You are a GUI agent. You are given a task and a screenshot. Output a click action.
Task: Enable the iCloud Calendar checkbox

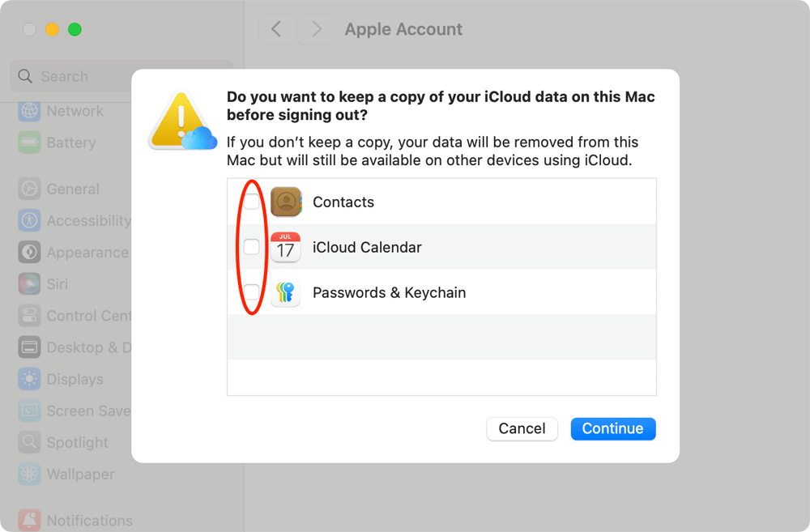pyautogui.click(x=252, y=247)
